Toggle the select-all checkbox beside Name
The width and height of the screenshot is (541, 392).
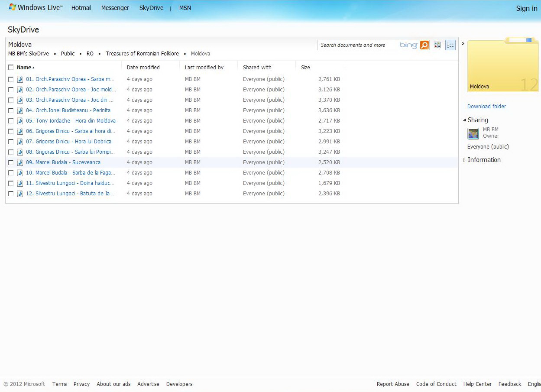11,67
